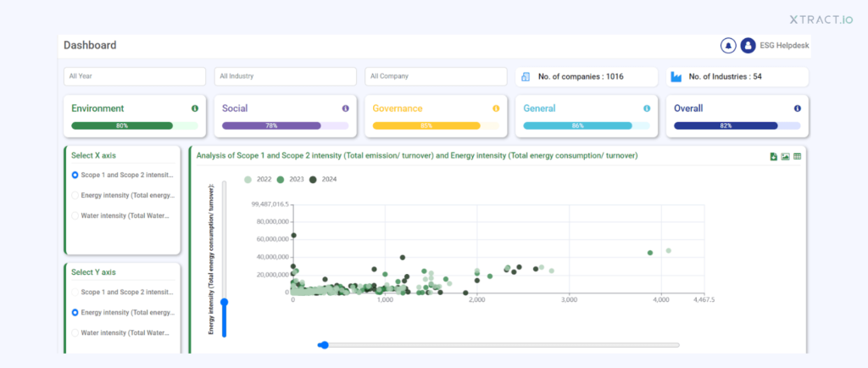Click the Overall 82% progress bar
Image resolution: width=868 pixels, height=368 pixels.
737,125
